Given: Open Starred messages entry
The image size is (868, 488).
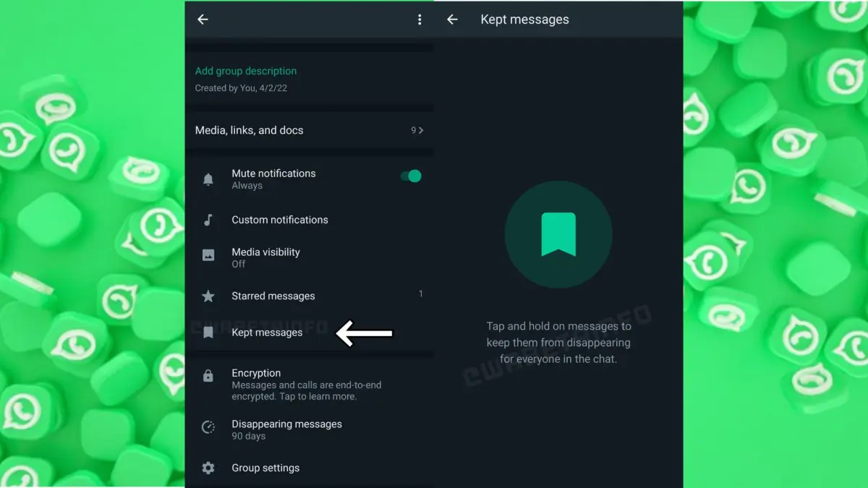Looking at the screenshot, I should 273,296.
